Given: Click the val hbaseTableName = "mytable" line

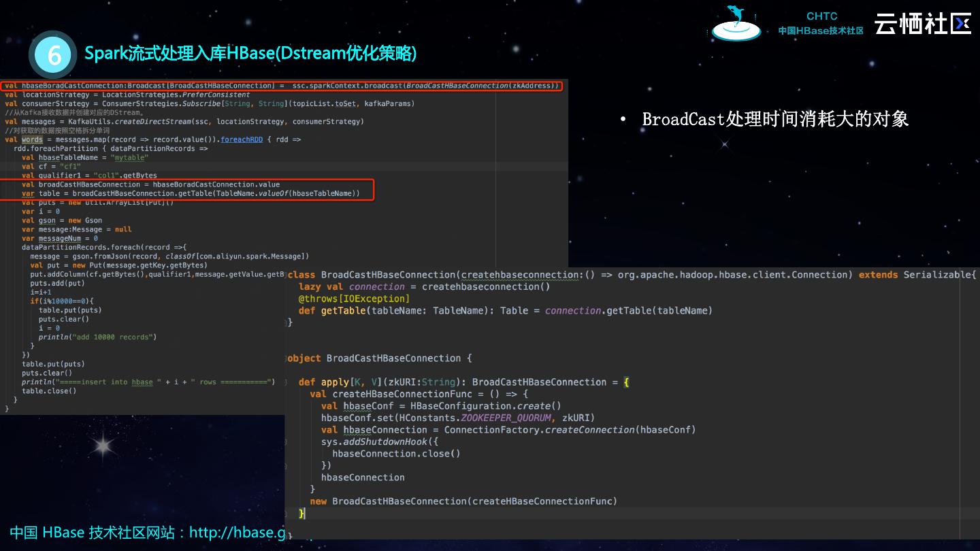Looking at the screenshot, I should pyautogui.click(x=85, y=157).
